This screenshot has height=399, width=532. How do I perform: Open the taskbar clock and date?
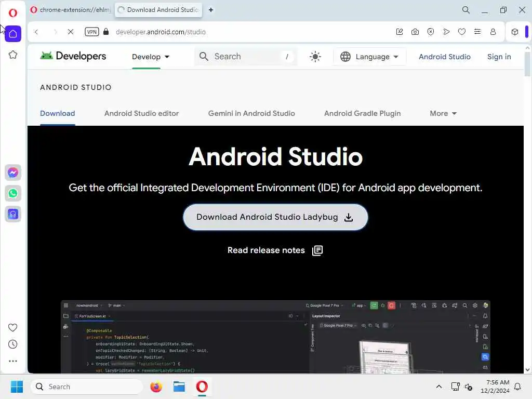[495, 387]
